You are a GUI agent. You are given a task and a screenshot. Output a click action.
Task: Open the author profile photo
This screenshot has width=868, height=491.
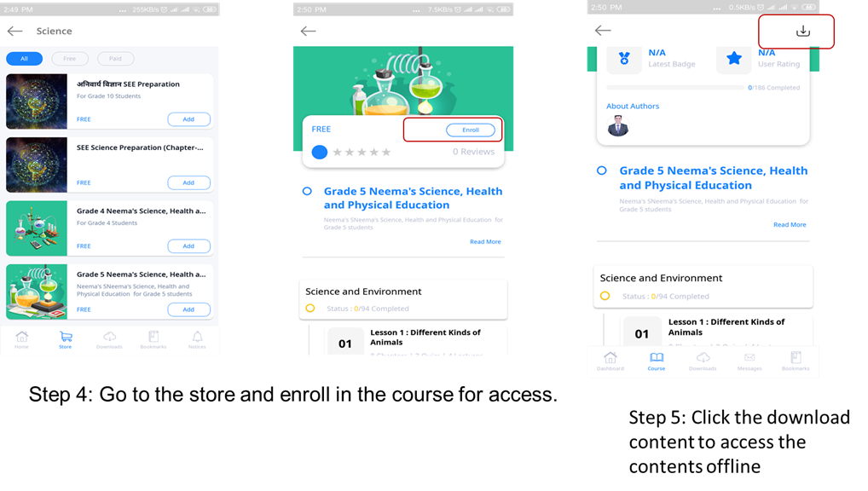pos(618,126)
